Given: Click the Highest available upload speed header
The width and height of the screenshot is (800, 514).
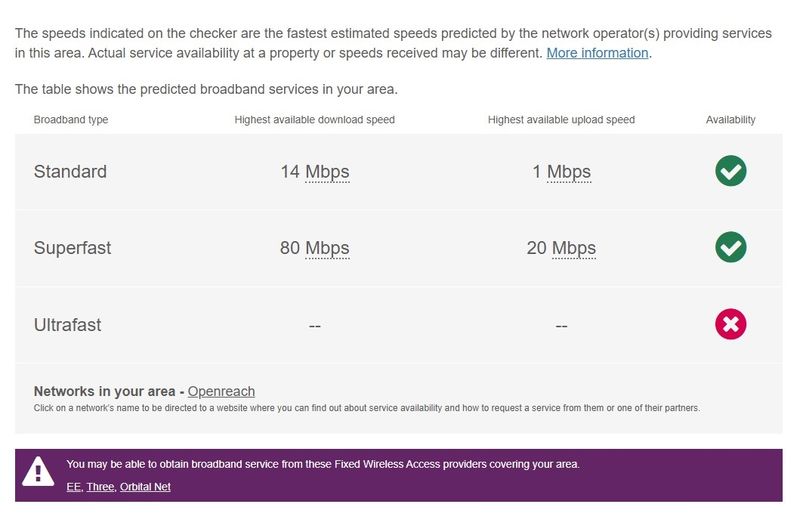Looking at the screenshot, I should tap(561, 119).
